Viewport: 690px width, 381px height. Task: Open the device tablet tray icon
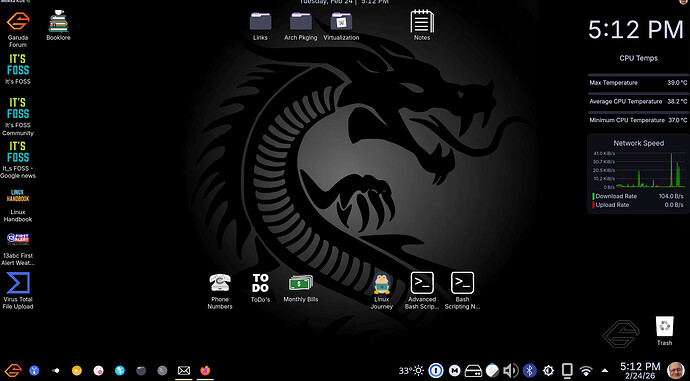click(567, 370)
